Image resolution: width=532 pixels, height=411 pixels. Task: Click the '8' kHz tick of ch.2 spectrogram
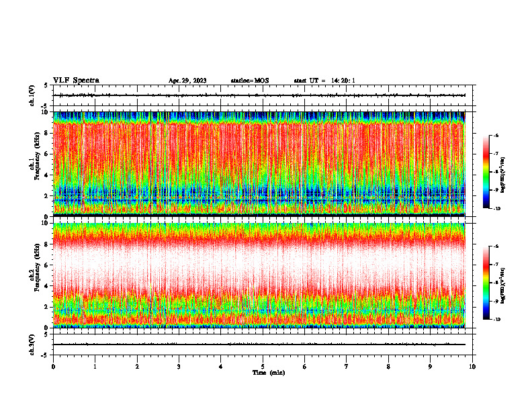(x=47, y=244)
